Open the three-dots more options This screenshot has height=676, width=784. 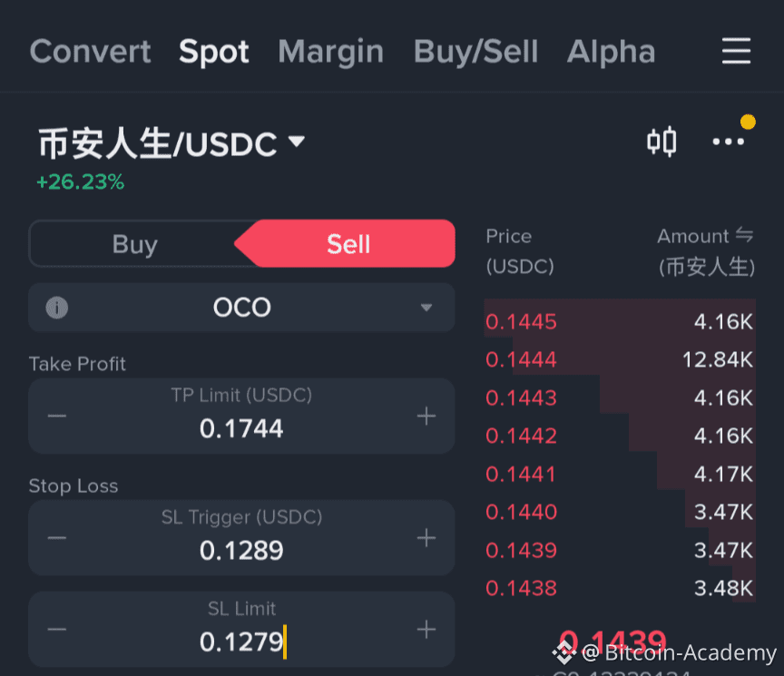(729, 142)
